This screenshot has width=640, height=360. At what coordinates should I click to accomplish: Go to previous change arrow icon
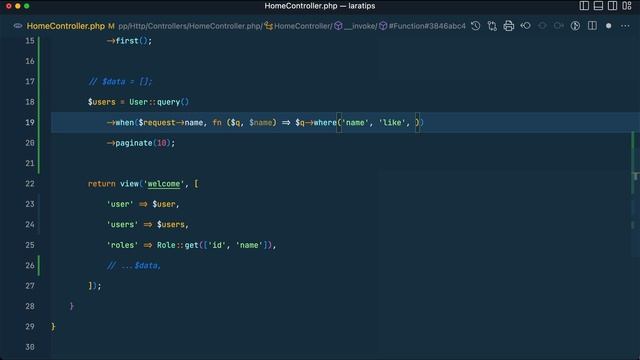[525, 26]
